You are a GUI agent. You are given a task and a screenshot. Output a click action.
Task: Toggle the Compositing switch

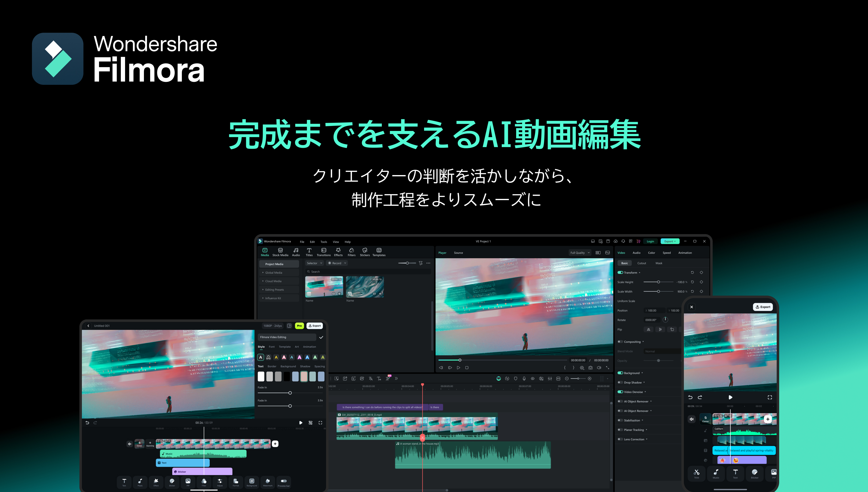point(620,342)
